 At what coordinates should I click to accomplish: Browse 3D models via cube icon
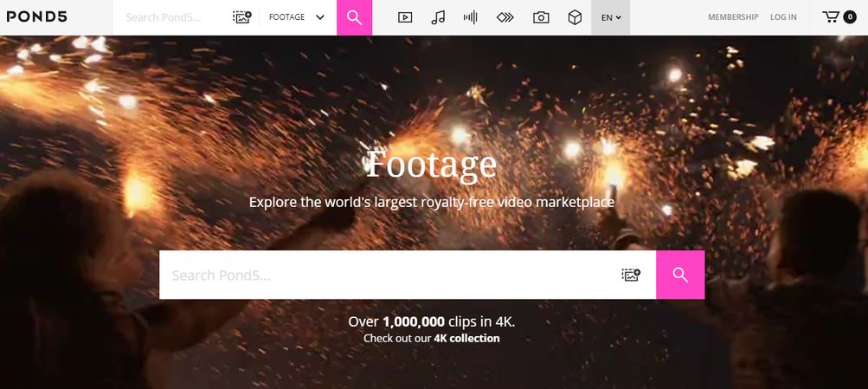[575, 17]
